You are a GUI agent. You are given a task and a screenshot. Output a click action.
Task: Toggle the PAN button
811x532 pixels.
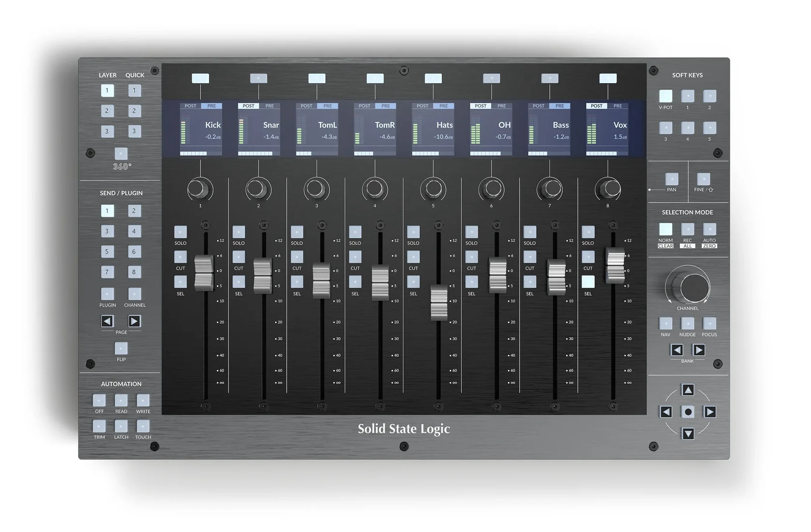click(672, 179)
